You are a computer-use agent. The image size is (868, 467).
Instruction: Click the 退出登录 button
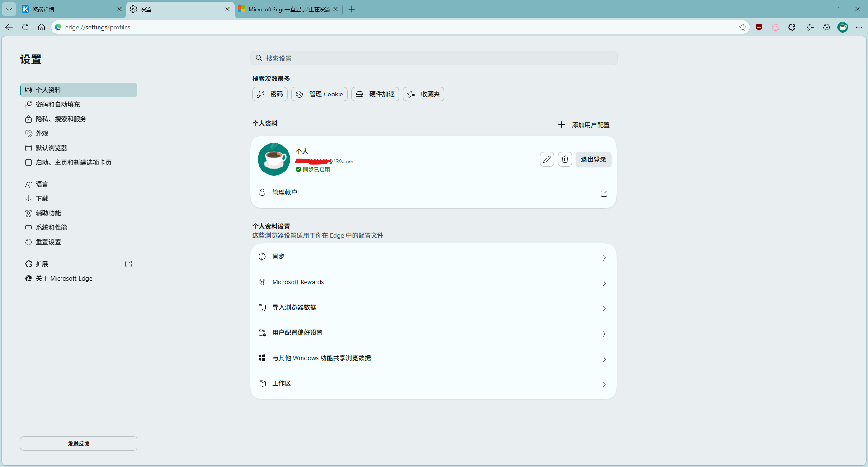point(594,159)
